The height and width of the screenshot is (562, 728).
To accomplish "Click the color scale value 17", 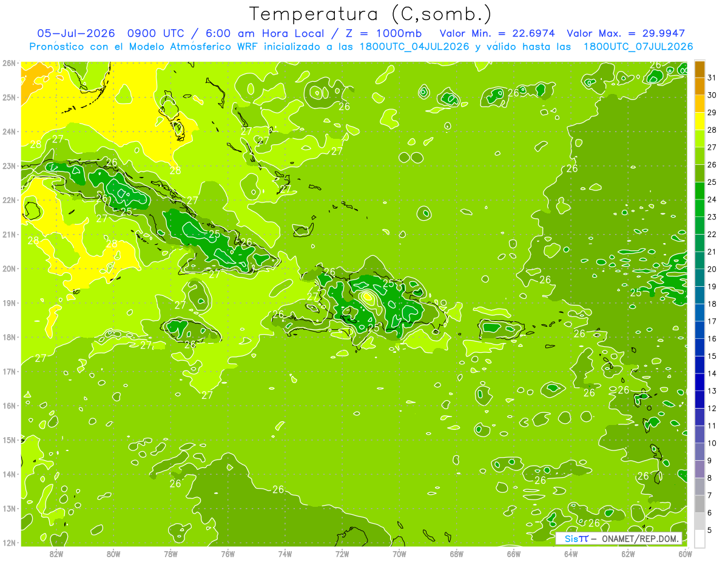I will click(x=712, y=321).
